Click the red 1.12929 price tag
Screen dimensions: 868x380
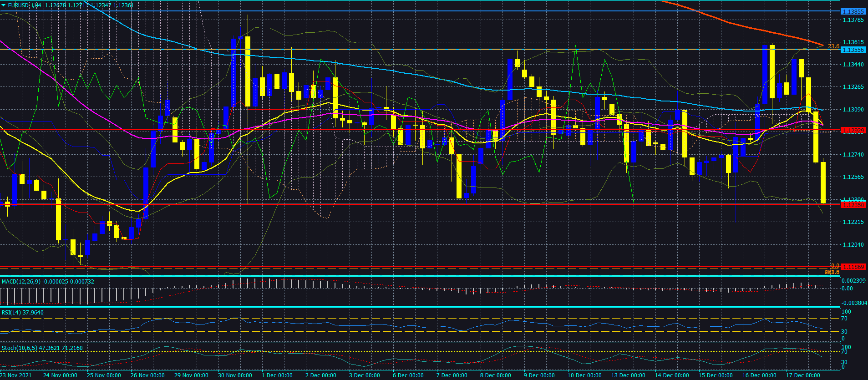pos(853,131)
